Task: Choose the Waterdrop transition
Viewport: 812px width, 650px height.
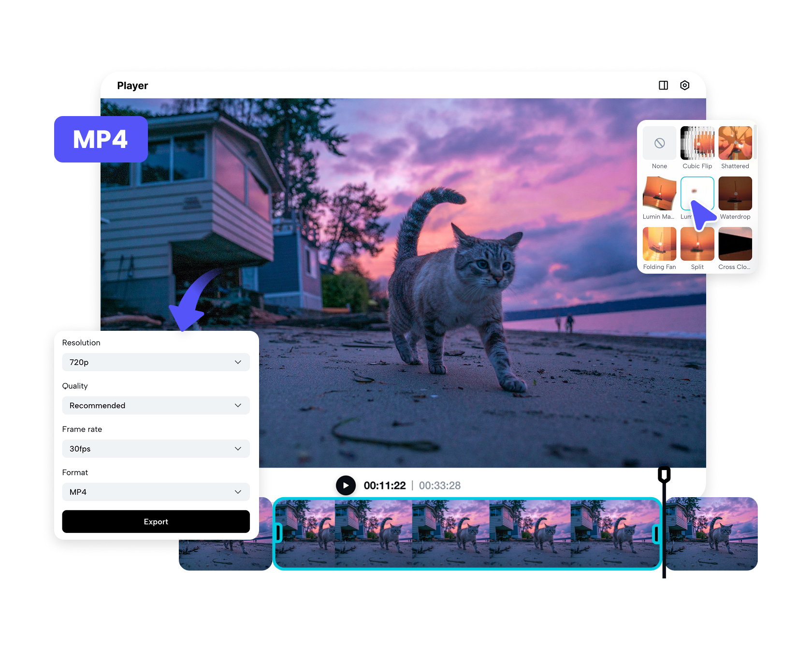Action: coord(735,194)
